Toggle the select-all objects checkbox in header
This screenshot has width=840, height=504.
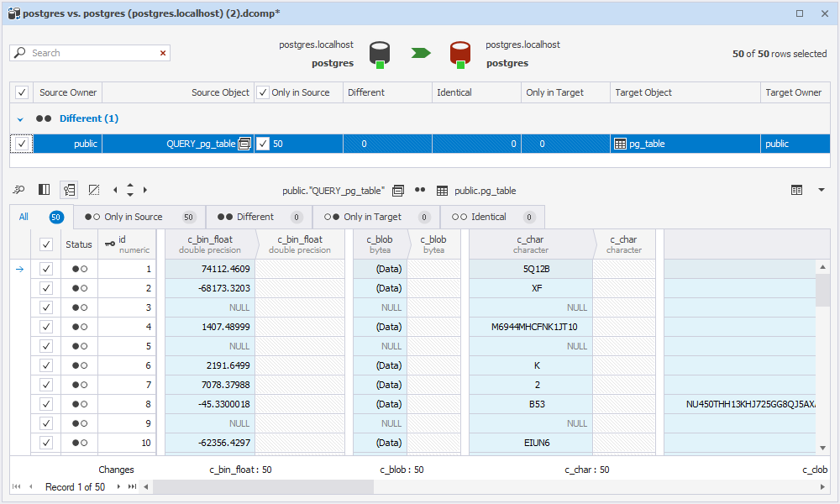point(22,92)
